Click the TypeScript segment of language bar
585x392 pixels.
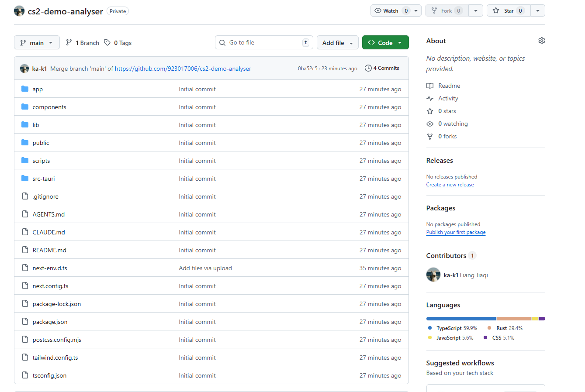[461, 319]
